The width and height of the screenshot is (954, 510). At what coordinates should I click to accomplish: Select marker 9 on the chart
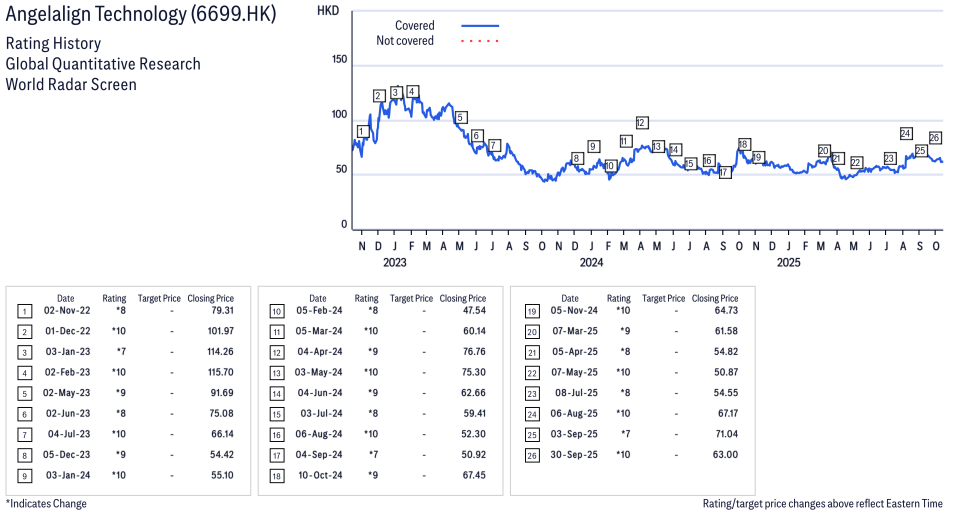[x=593, y=146]
